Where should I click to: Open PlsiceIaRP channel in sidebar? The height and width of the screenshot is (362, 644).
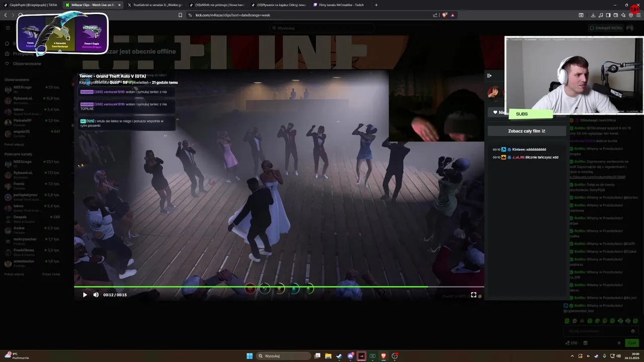pyautogui.click(x=32, y=122)
